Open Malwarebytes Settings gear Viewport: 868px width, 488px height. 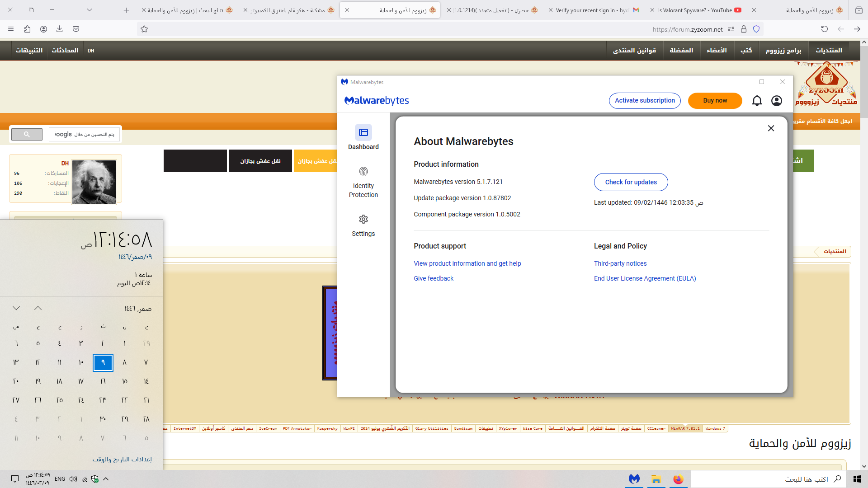tap(363, 225)
